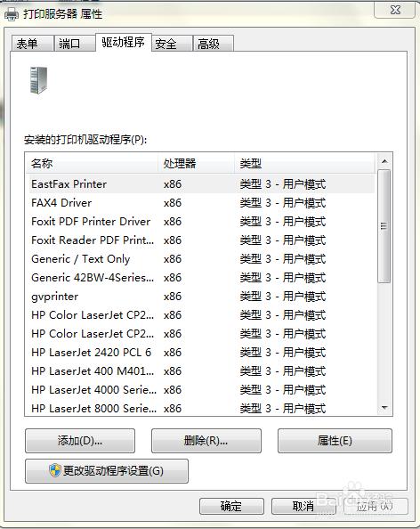The width and height of the screenshot is (420, 529).
Task: Select HP LaserJet 2420 PCL 6 driver
Action: (x=202, y=353)
